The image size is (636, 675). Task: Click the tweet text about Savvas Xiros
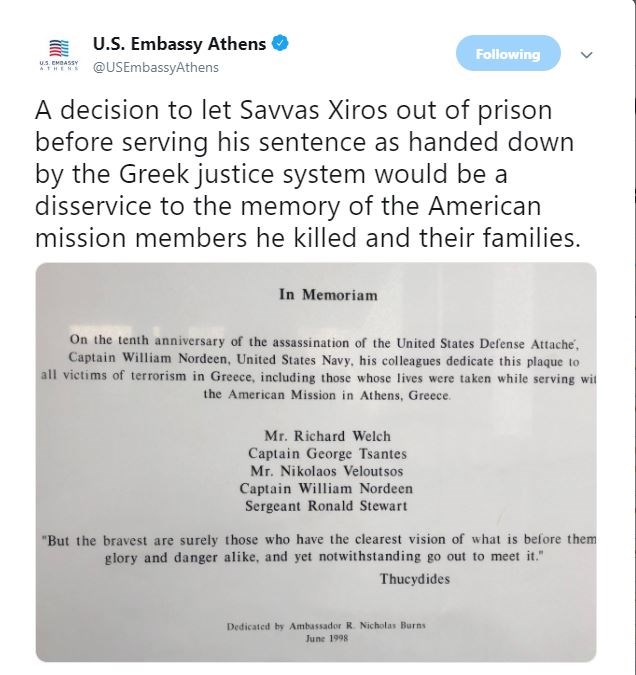tap(290, 174)
